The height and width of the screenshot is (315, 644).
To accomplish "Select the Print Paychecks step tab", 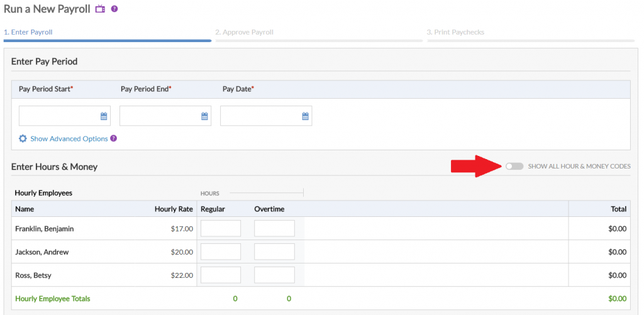I will click(455, 32).
